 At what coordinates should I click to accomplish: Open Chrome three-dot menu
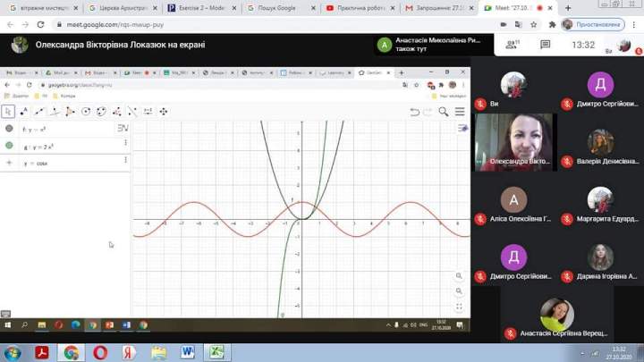coord(634,25)
